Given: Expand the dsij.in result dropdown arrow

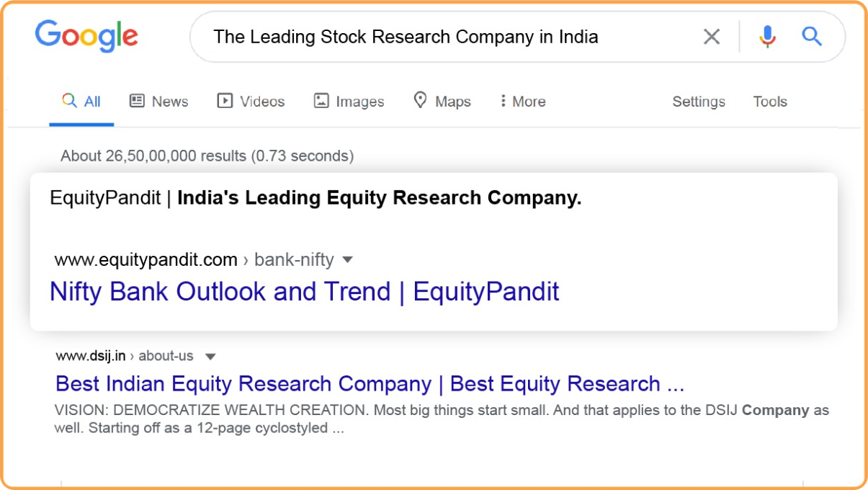Looking at the screenshot, I should click(210, 356).
